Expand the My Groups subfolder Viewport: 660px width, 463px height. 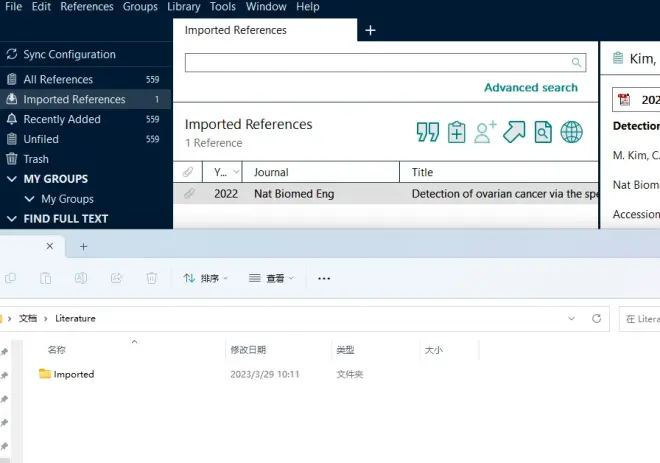[30, 199]
